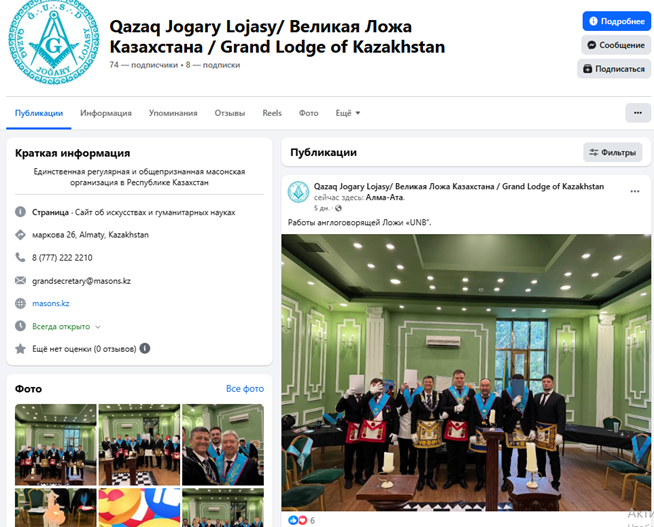Click the info icon next to 0 отзывов
Image resolution: width=654 pixels, height=527 pixels.
pos(145,348)
